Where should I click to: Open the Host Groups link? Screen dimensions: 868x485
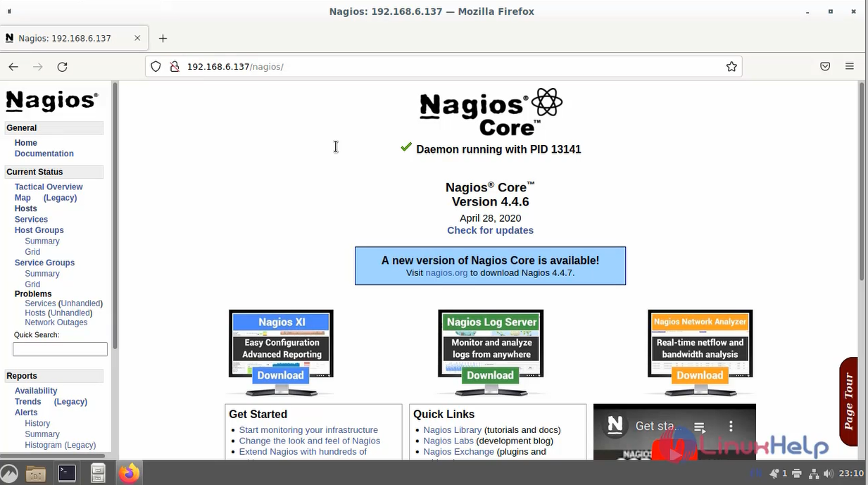pyautogui.click(x=39, y=230)
